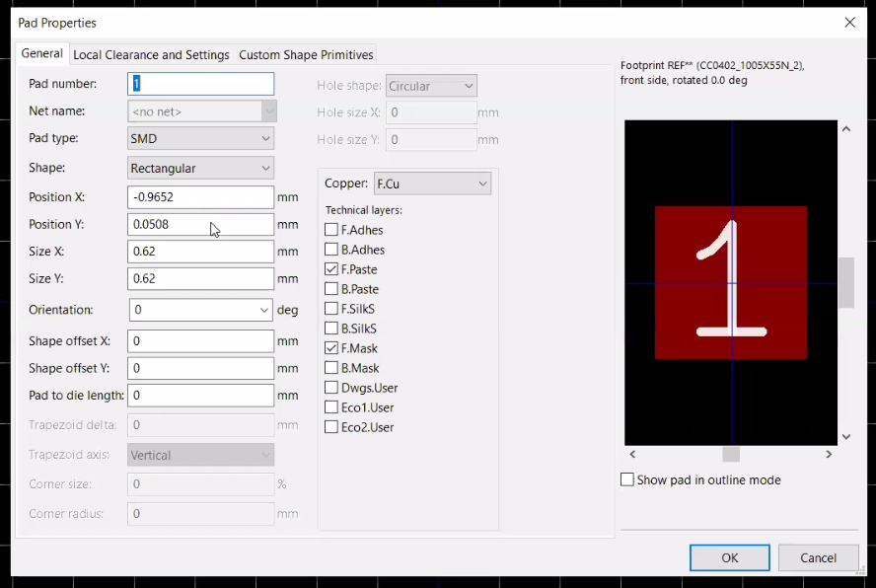
Task: Uncheck the F.Paste layer checkbox
Action: point(331,269)
